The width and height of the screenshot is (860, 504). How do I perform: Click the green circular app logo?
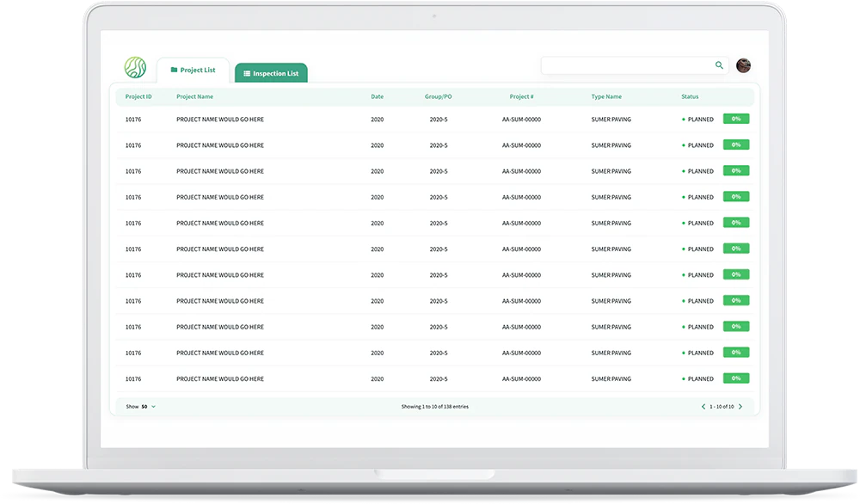[135, 67]
